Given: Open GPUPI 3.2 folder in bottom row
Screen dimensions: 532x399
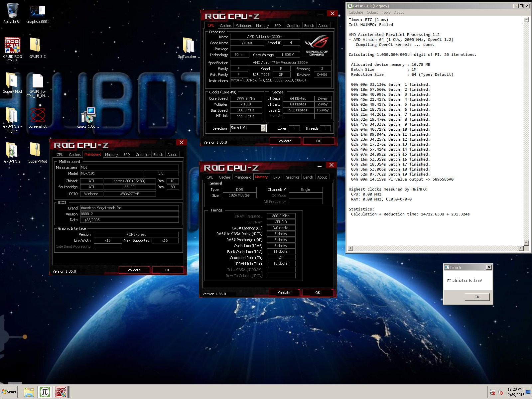Looking at the screenshot, I should (x=12, y=153).
